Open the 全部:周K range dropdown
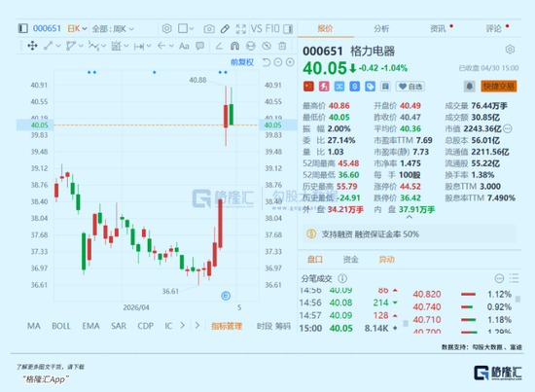The width and height of the screenshot is (535, 392). point(113,29)
